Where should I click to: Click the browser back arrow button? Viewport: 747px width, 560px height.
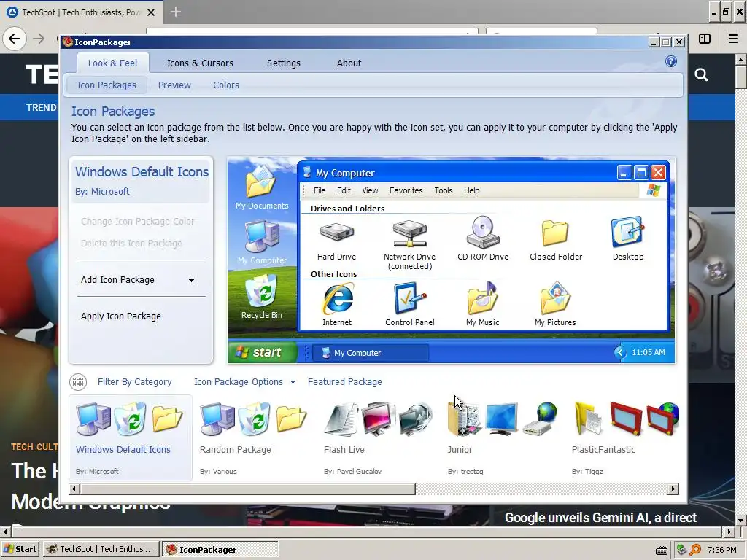pyautogui.click(x=15, y=39)
